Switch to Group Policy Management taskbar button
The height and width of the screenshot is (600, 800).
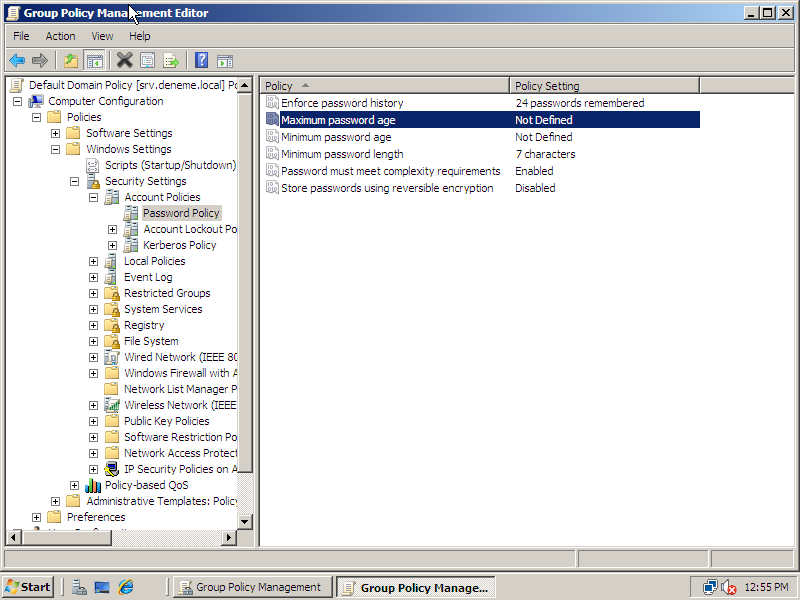click(252, 587)
